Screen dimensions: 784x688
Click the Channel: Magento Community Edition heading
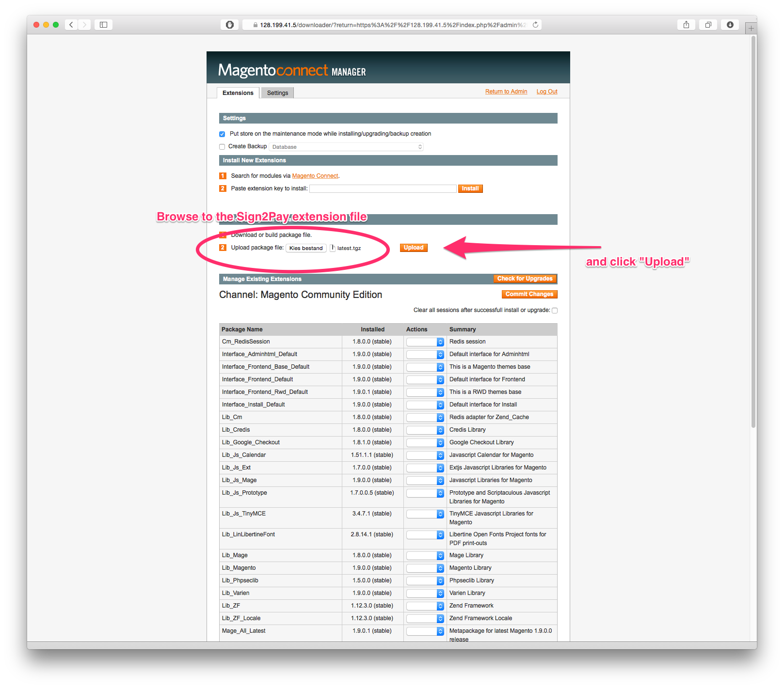click(301, 295)
